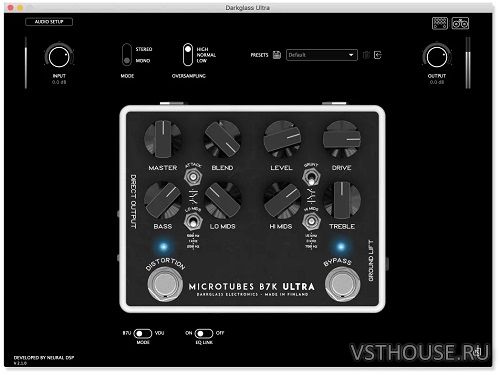This screenshot has width=500, height=375.
Task: Click the TREBLE knob on the pedal
Action: [342, 200]
